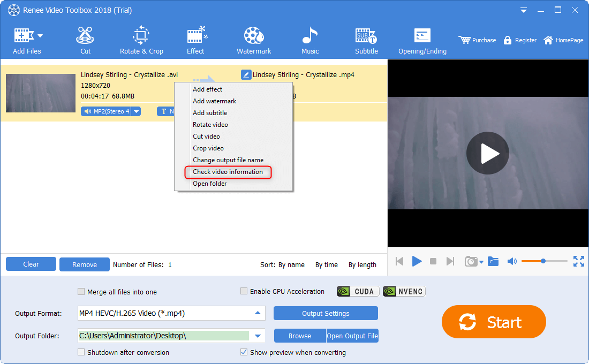Open the title bar dropdown menu icon
Image resolution: width=589 pixels, height=364 pixels.
[523, 11]
